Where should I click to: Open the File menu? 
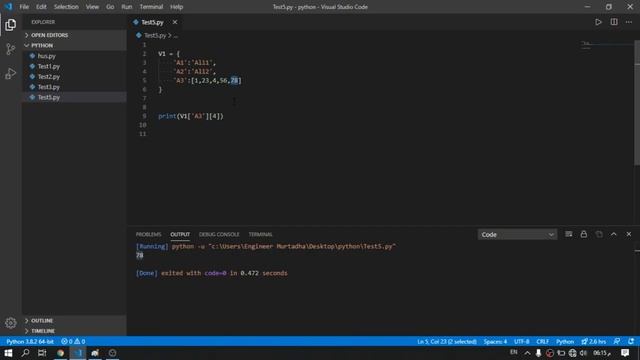click(24, 7)
